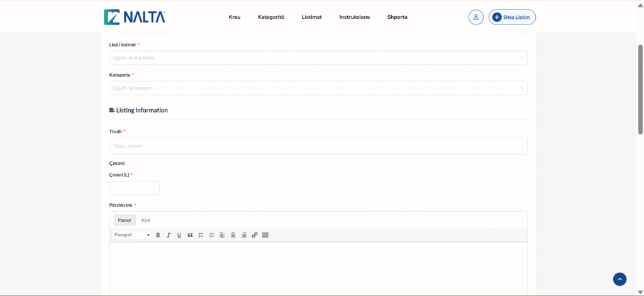Expand the Kategoria dropdown
The height and width of the screenshot is (296, 644).
318,88
